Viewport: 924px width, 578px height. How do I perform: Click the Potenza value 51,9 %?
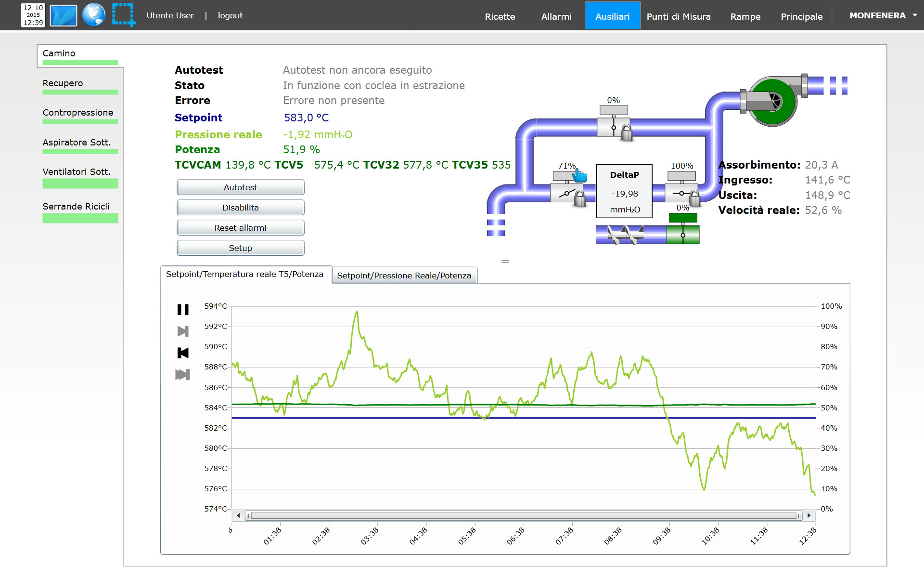click(x=302, y=150)
